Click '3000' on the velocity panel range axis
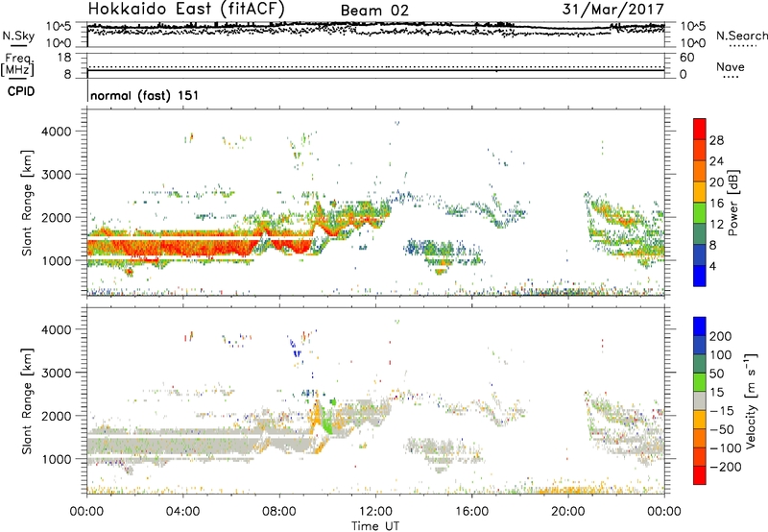 click(x=57, y=373)
